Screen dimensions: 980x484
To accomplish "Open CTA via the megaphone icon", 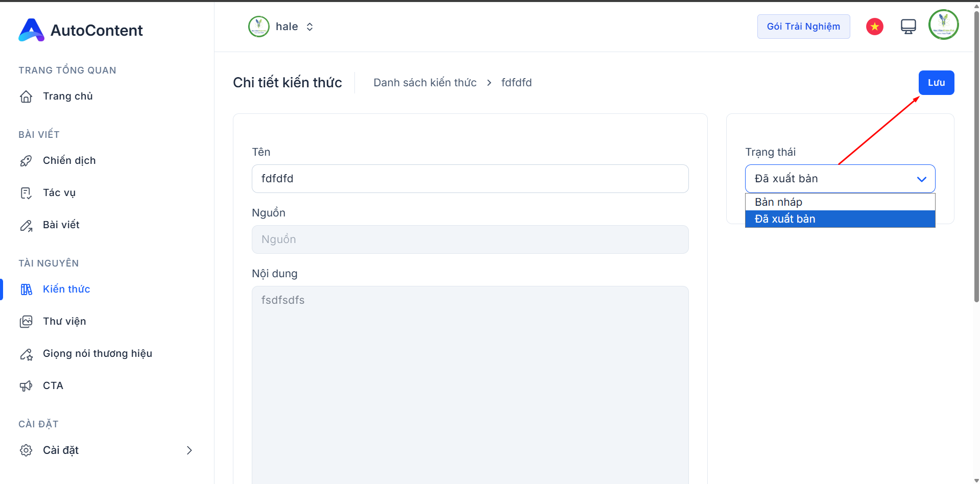I will pyautogui.click(x=26, y=385).
